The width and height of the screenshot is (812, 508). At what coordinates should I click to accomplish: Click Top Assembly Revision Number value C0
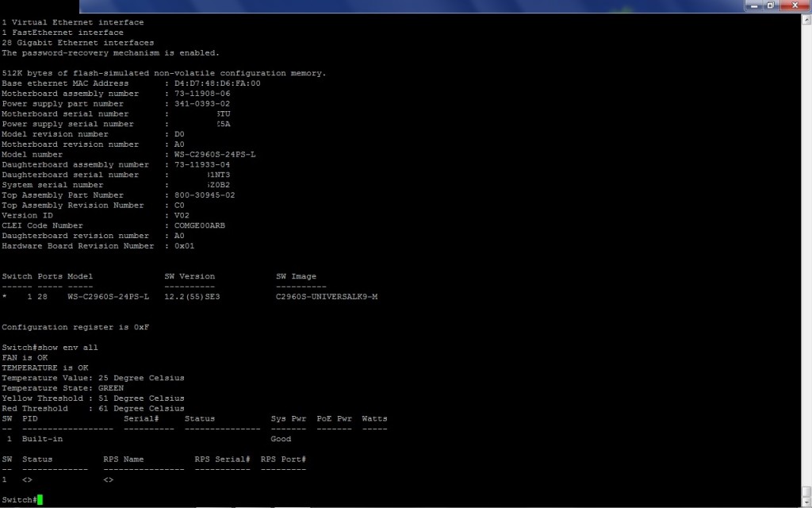(x=179, y=206)
